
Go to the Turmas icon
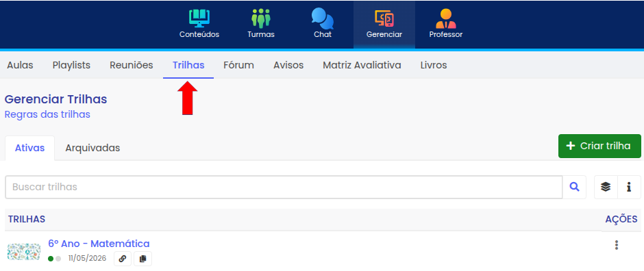261,18
